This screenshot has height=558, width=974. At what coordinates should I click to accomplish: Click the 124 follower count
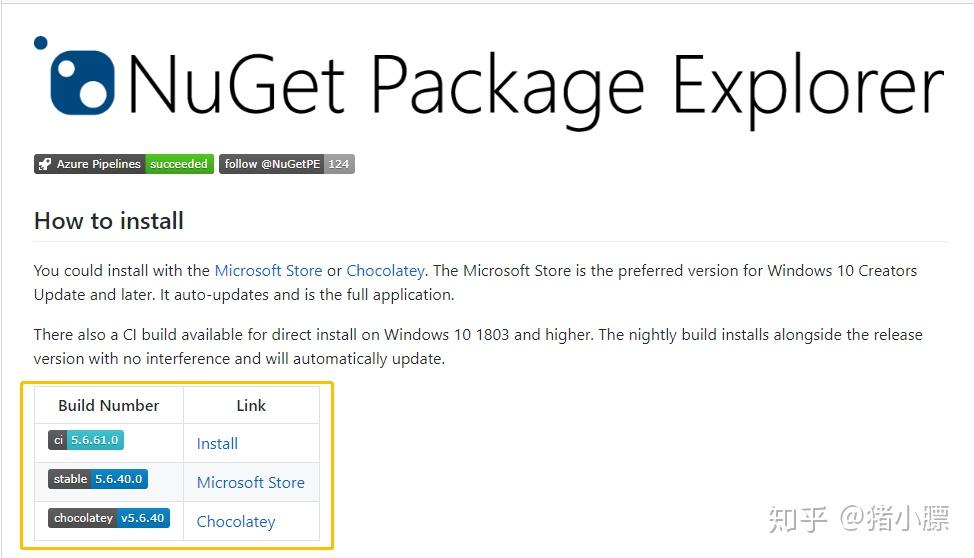click(x=339, y=164)
